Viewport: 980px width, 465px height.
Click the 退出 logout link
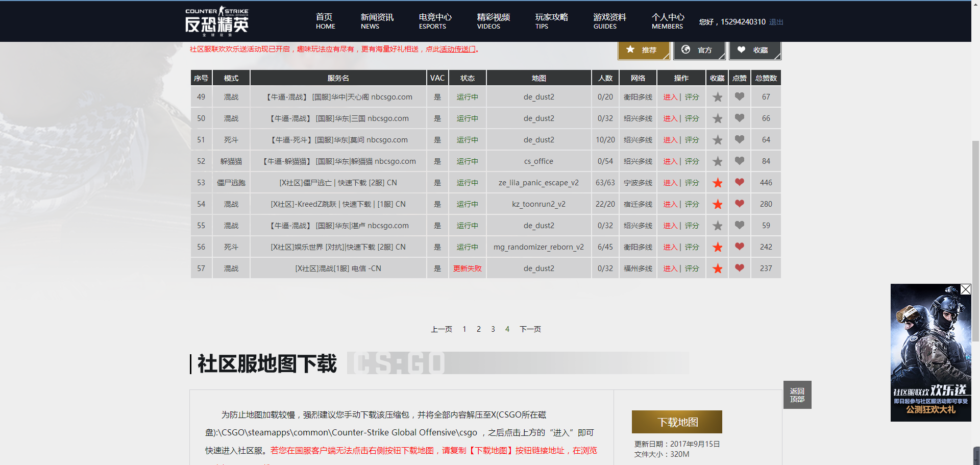[x=775, y=22]
